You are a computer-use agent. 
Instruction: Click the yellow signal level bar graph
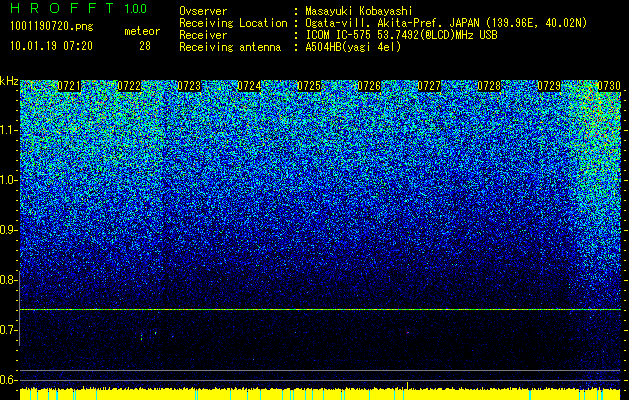(321, 394)
